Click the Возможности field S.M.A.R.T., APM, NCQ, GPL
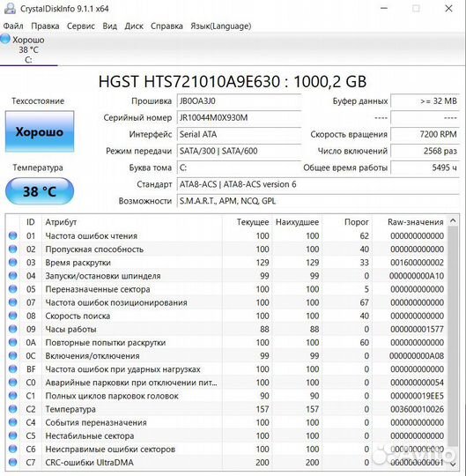The height and width of the screenshot is (476, 466). (x=318, y=201)
